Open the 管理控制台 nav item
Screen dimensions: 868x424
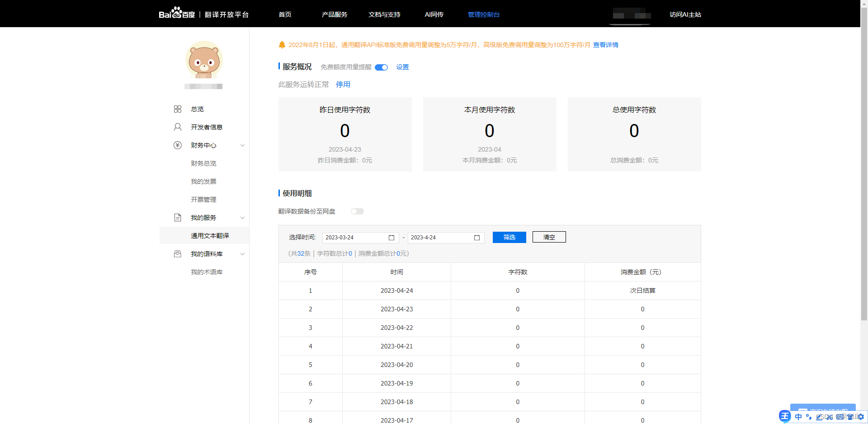pyautogui.click(x=484, y=14)
